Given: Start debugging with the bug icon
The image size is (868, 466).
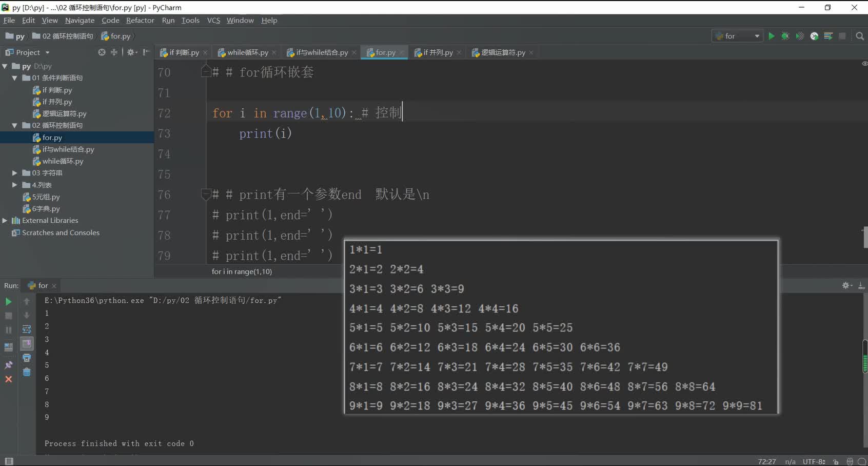Looking at the screenshot, I should pyautogui.click(x=785, y=36).
